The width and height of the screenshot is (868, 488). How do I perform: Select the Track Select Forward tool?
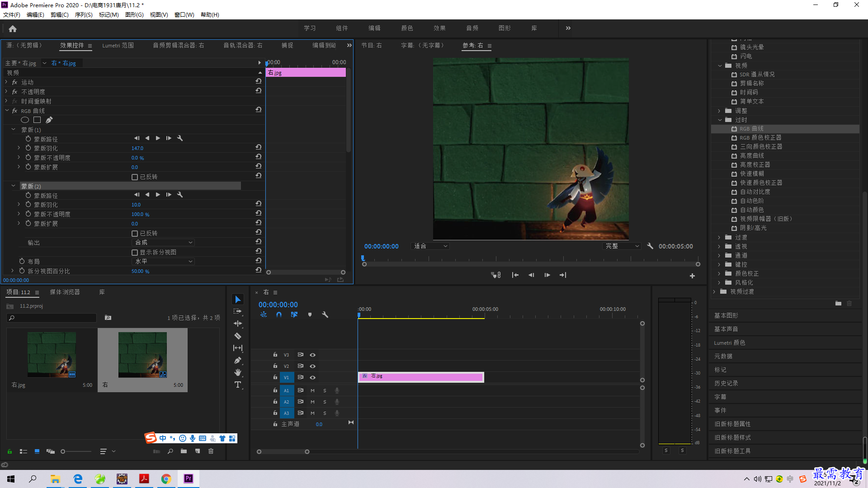coord(238,312)
